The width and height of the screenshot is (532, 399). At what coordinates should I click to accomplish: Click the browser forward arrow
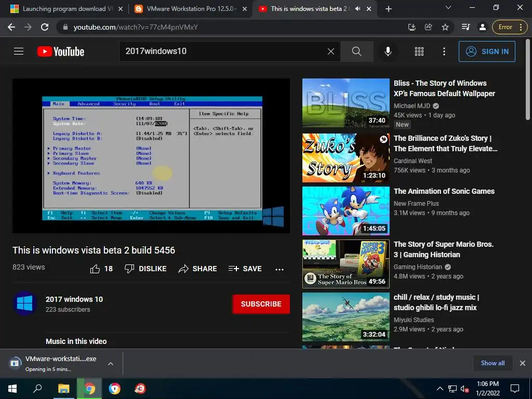click(x=28, y=27)
